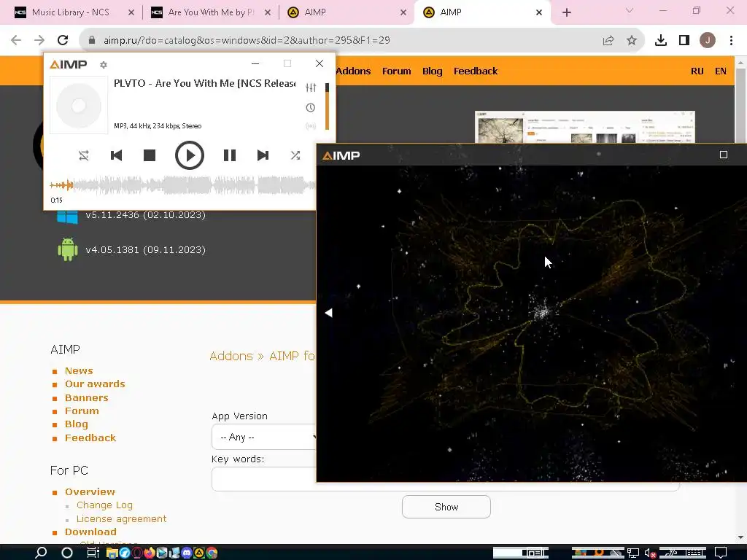Click the Android robot icon

tap(68, 249)
